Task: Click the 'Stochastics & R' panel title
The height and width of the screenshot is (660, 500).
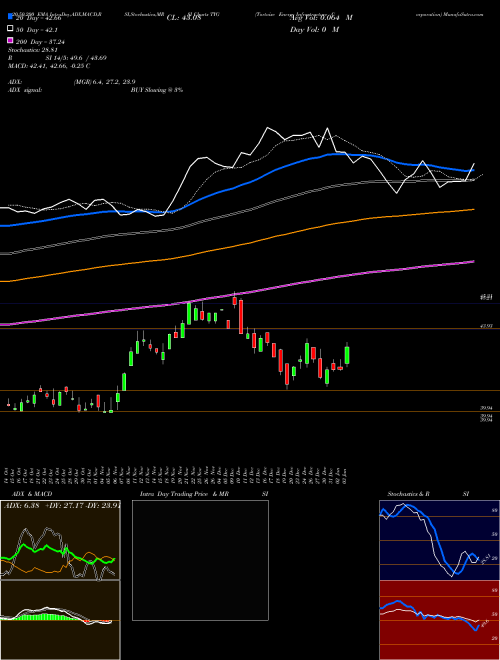Action: coord(408,494)
